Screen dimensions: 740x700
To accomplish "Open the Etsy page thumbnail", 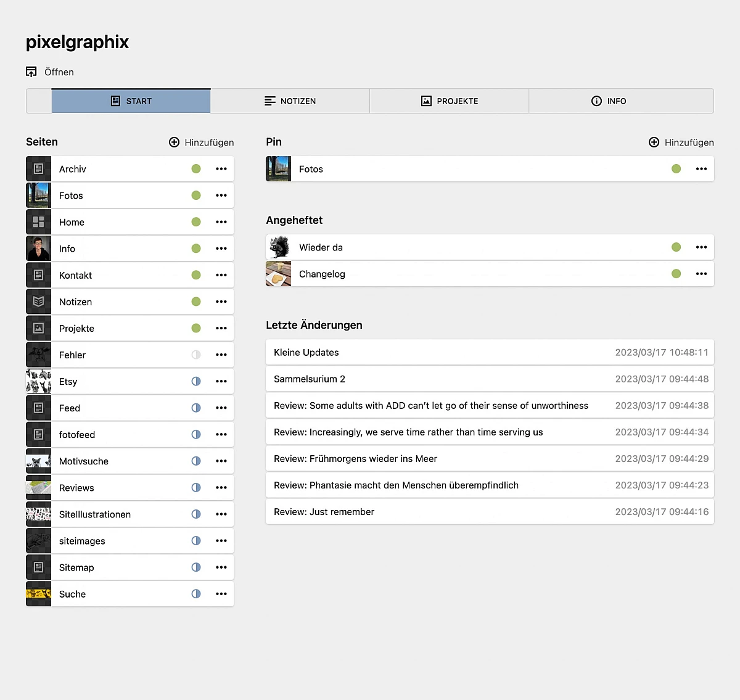I will tap(38, 381).
